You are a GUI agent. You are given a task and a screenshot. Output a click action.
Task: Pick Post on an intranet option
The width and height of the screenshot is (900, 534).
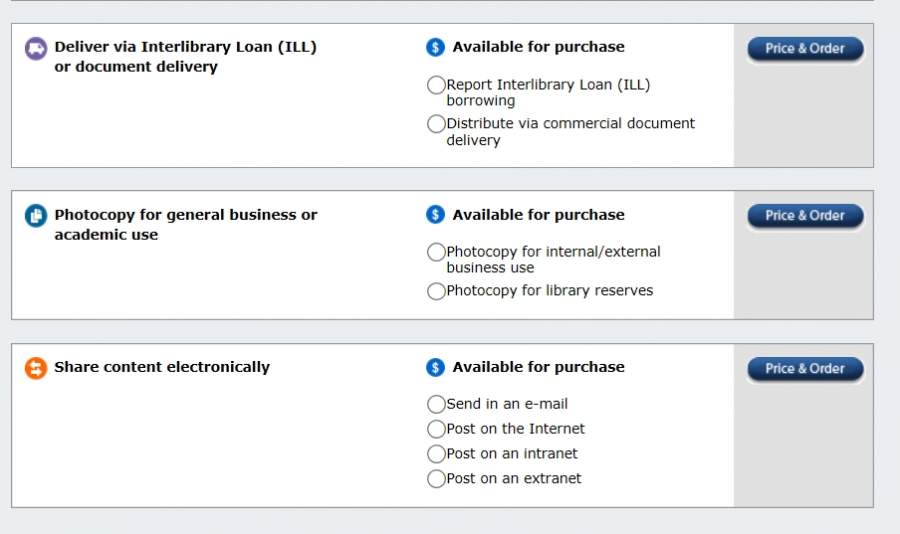pos(436,454)
